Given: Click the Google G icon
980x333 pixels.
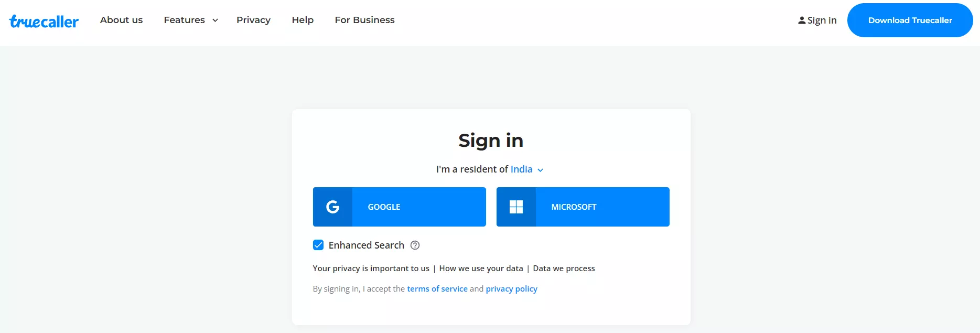Looking at the screenshot, I should tap(333, 207).
